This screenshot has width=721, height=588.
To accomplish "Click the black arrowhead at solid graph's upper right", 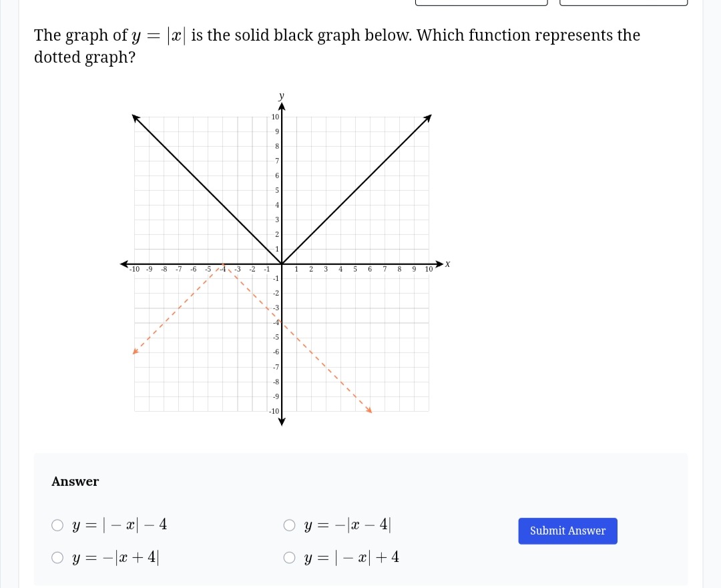I will tap(428, 118).
